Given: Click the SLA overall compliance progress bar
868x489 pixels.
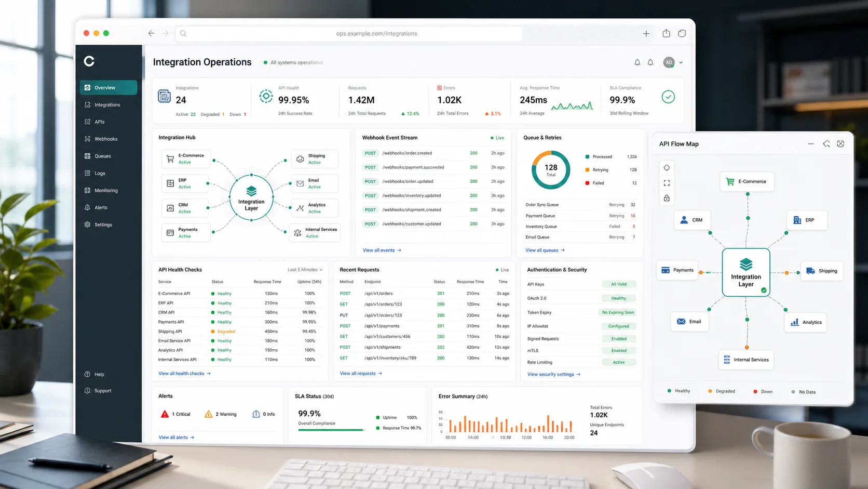Looking at the screenshot, I should click(331, 430).
